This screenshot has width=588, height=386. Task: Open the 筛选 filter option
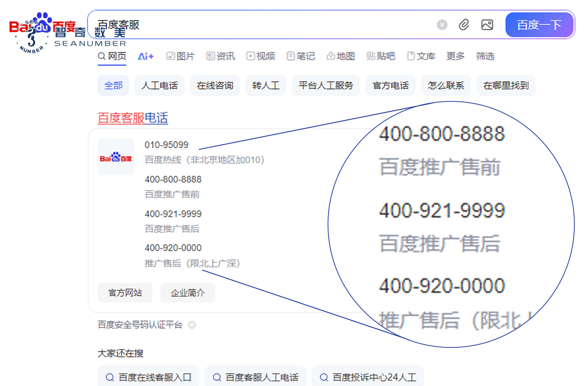tap(485, 56)
